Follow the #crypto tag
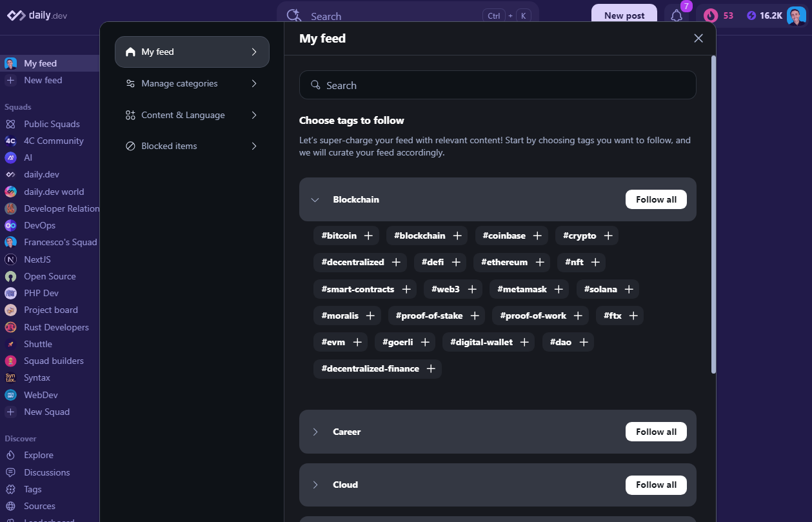Screen dimensions: 812x522 pyautogui.click(x=587, y=236)
